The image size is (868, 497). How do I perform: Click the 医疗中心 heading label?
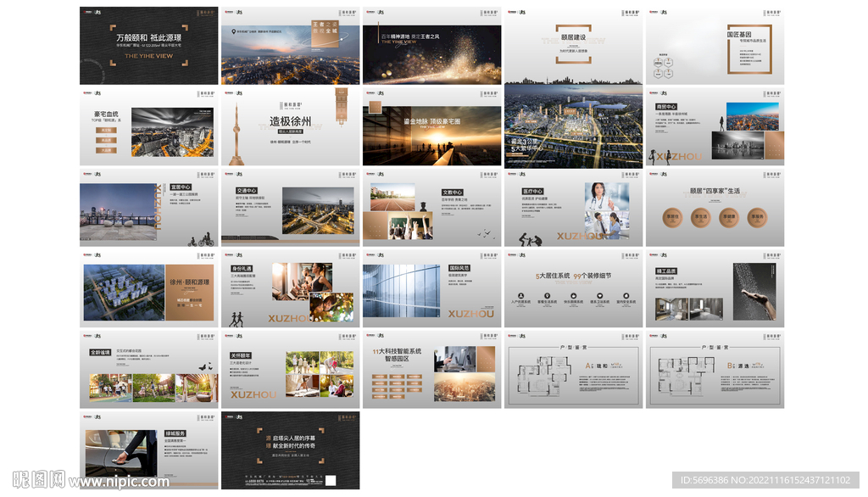534,192
